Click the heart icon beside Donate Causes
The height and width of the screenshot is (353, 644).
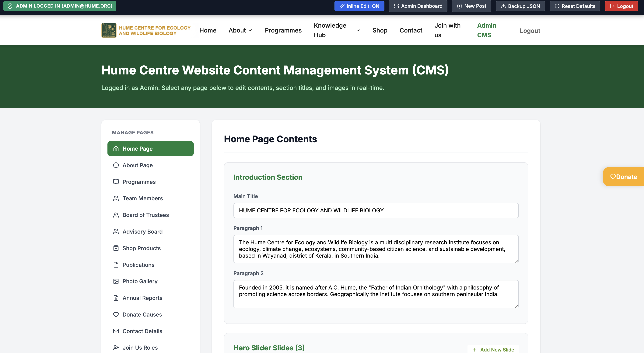116,315
